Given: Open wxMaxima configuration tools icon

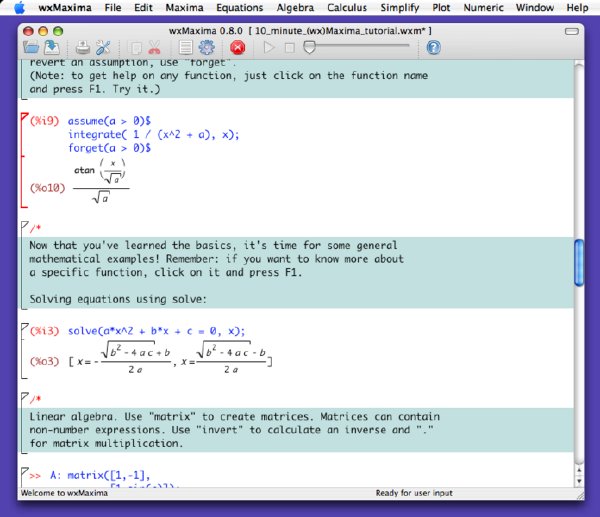Looking at the screenshot, I should pos(103,48).
